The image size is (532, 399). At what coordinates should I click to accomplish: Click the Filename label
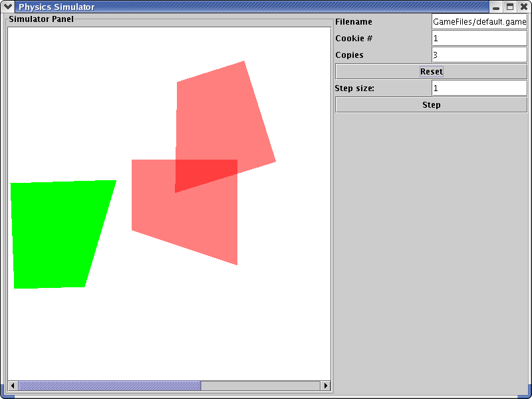[354, 22]
